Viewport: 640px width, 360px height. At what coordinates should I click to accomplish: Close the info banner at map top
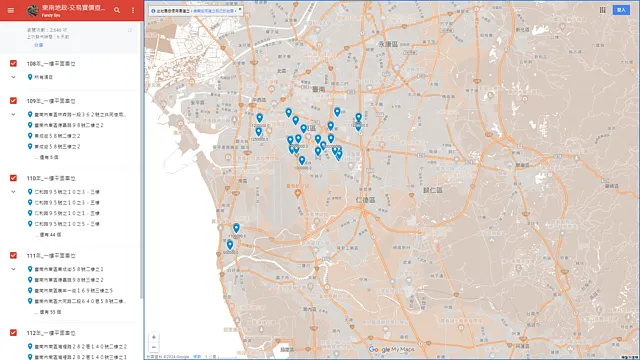pos(240,9)
